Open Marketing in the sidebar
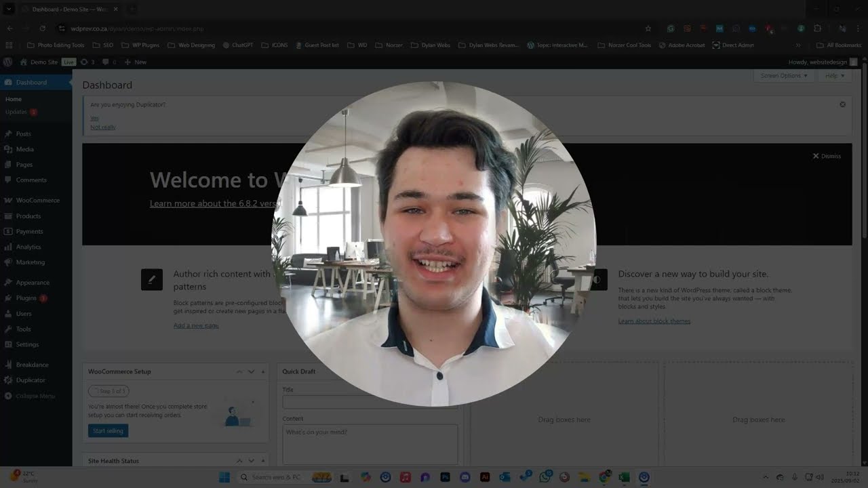The height and width of the screenshot is (488, 868). tap(31, 262)
